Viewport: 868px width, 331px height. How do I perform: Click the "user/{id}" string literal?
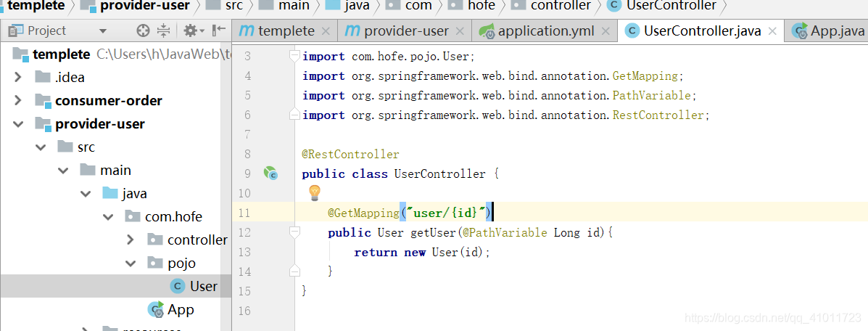(446, 213)
